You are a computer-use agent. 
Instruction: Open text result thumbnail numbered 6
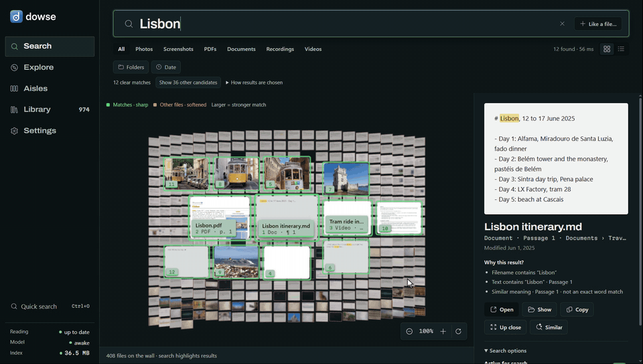tap(346, 257)
